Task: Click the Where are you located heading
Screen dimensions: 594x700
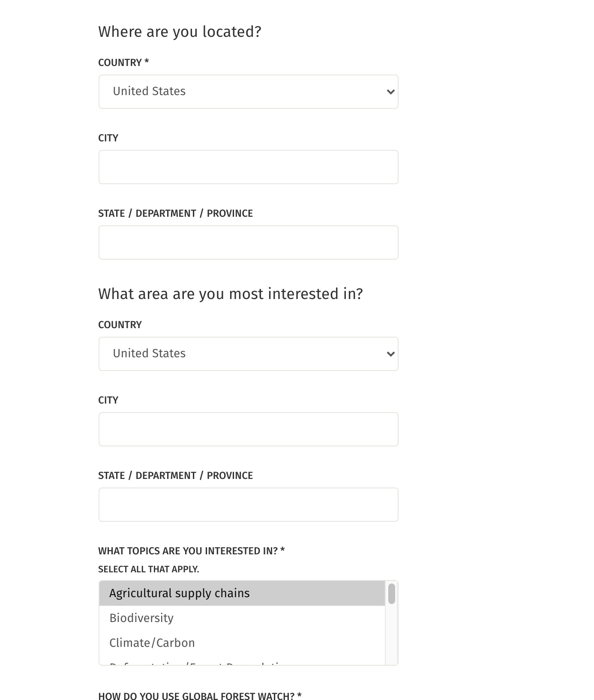Action: [180, 31]
